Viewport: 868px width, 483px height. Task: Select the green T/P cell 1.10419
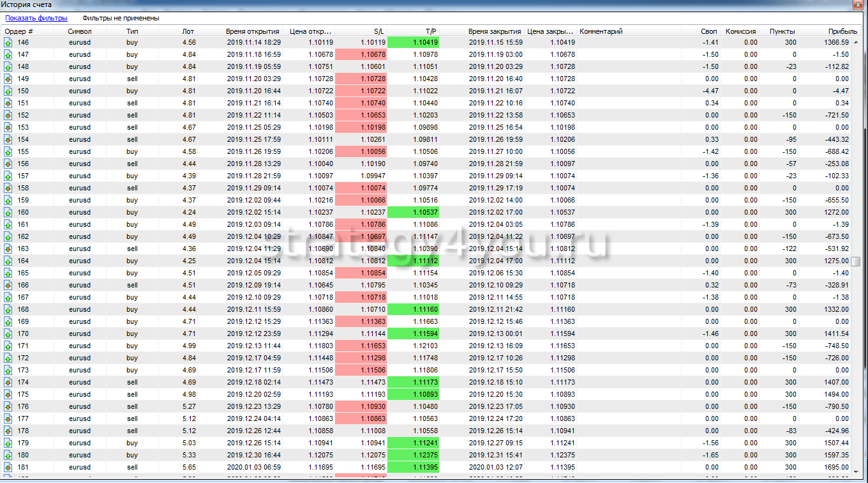point(413,42)
